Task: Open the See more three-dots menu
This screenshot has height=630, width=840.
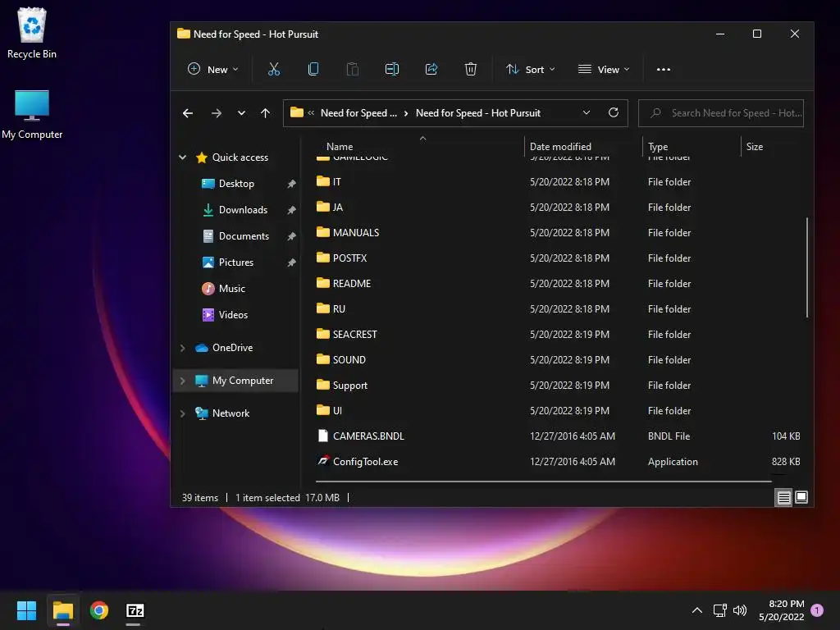Action: tap(663, 69)
